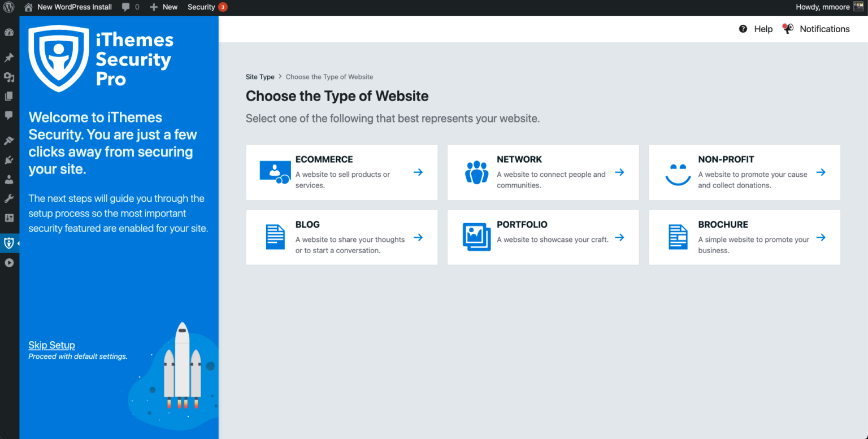Choose the Blog site type card
The image size is (868, 439).
pyautogui.click(x=341, y=237)
